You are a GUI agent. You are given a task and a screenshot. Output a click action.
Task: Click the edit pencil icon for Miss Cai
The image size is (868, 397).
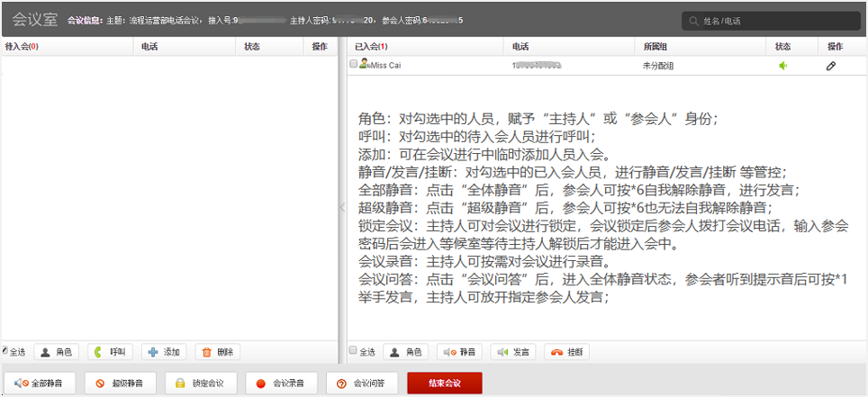tap(831, 66)
